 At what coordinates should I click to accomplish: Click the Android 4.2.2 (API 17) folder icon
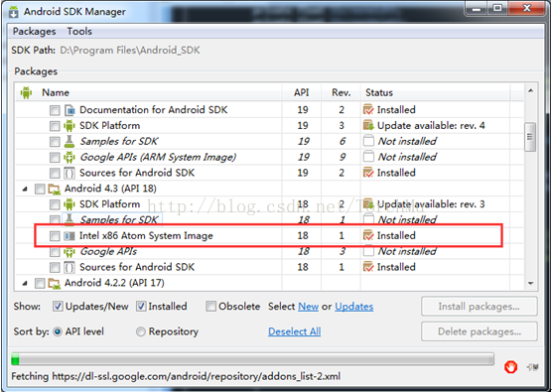[x=55, y=283]
